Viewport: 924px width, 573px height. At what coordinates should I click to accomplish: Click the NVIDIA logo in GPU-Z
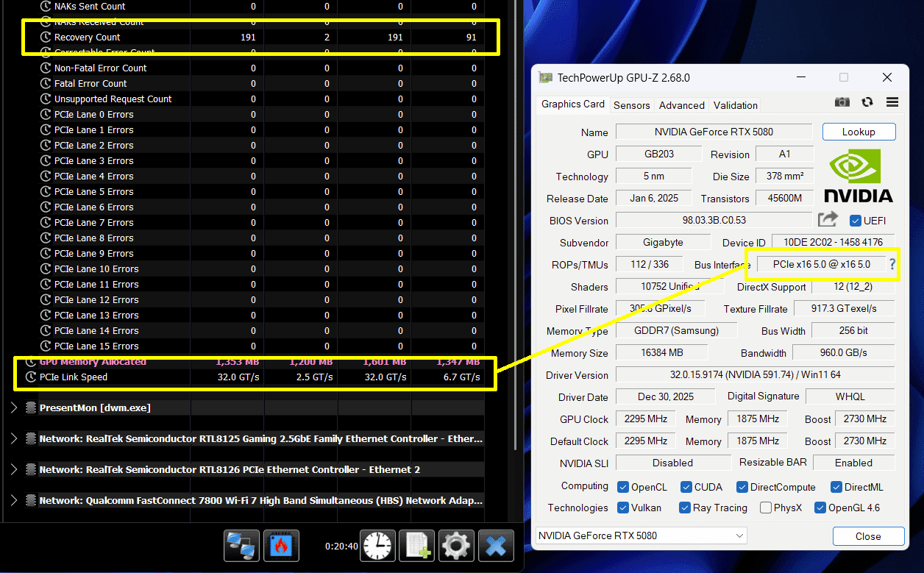coord(858,177)
